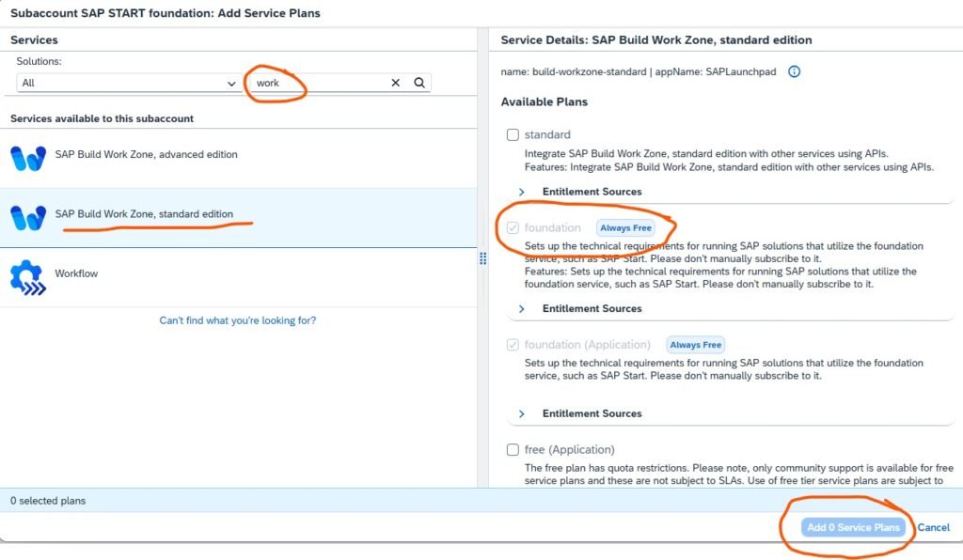This screenshot has width=963, height=560.
Task: Toggle the foundation plan checkbox
Action: point(513,227)
